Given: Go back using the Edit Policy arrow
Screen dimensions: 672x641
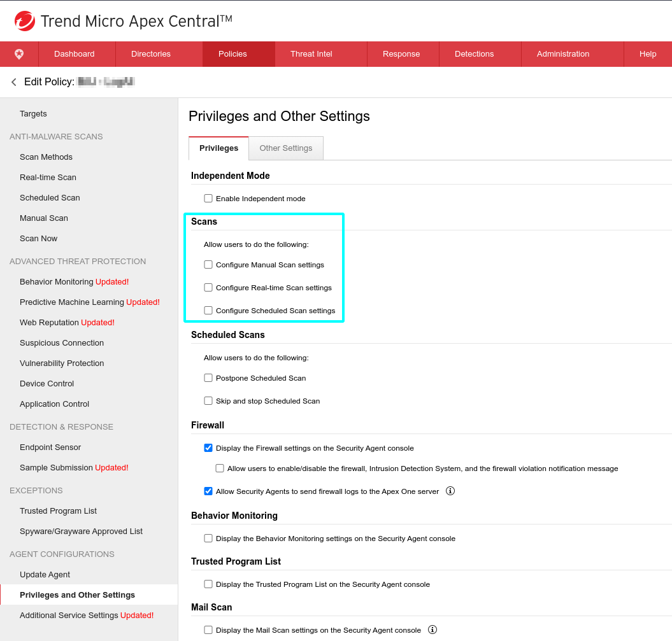Looking at the screenshot, I should coord(14,81).
